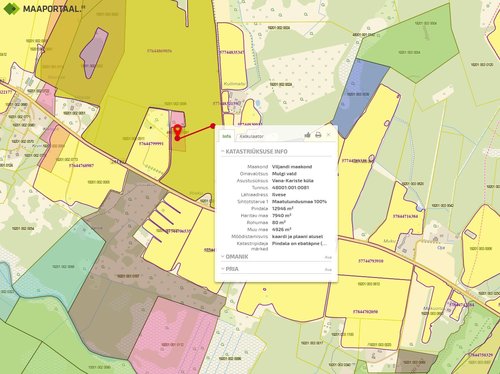Viewport: 500px width, 374px height.
Task: Click the red dot at measurement line end
Action: pyautogui.click(x=213, y=126)
